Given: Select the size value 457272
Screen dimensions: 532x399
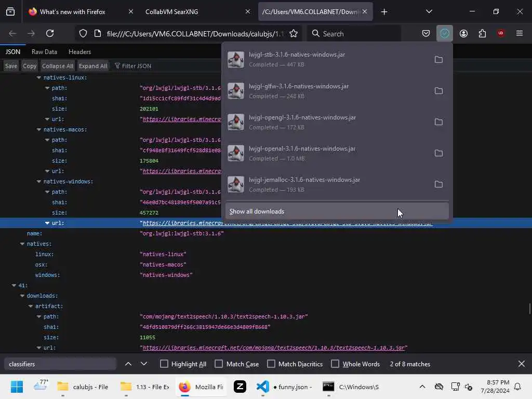Looking at the screenshot, I should [149, 212].
